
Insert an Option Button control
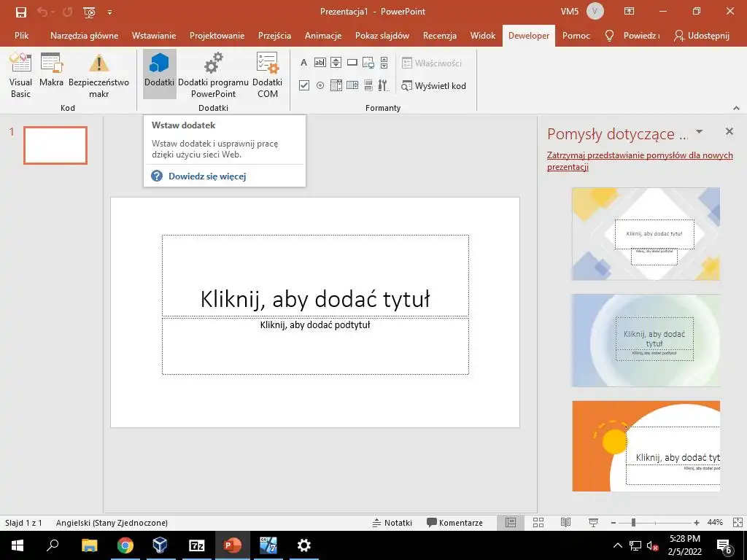[320, 85]
